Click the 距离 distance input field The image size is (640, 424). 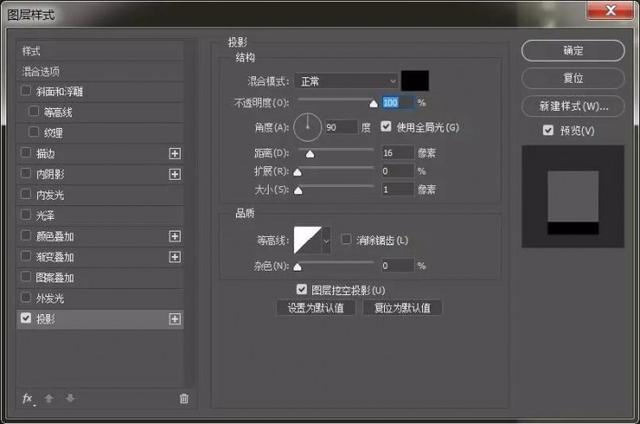click(x=396, y=152)
